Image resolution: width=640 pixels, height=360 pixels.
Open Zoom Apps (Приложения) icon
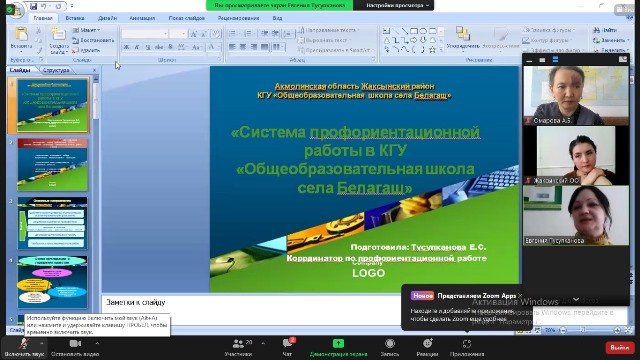[467, 344]
